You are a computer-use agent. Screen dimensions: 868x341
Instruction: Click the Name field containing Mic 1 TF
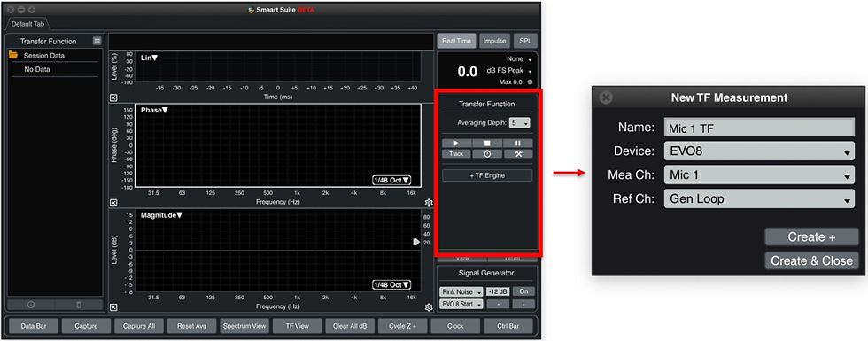[x=759, y=128]
